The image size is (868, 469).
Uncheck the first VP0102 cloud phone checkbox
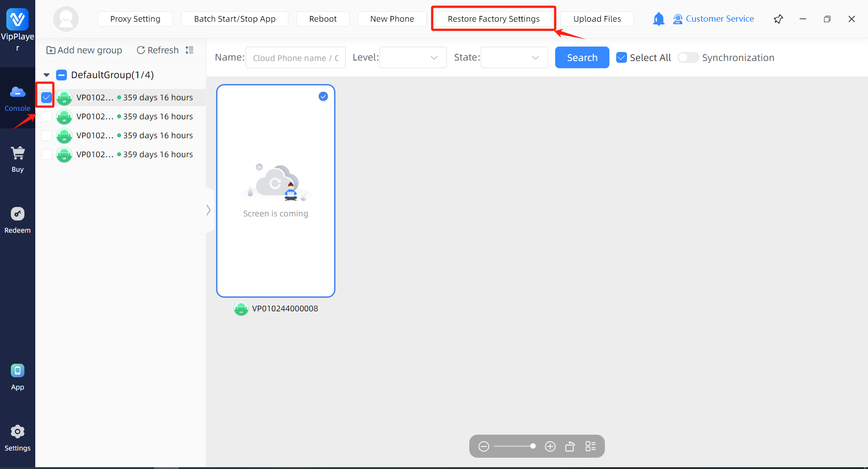tap(47, 98)
